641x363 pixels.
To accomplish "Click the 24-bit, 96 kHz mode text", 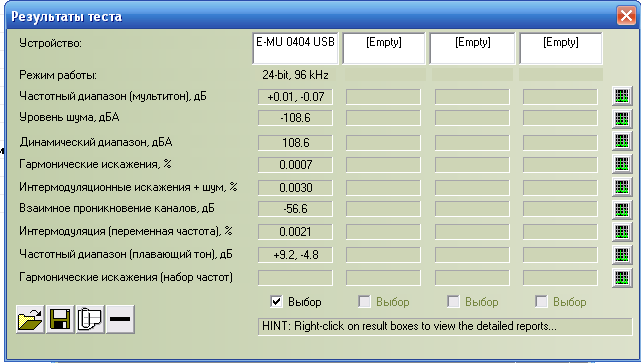I will 295,75.
